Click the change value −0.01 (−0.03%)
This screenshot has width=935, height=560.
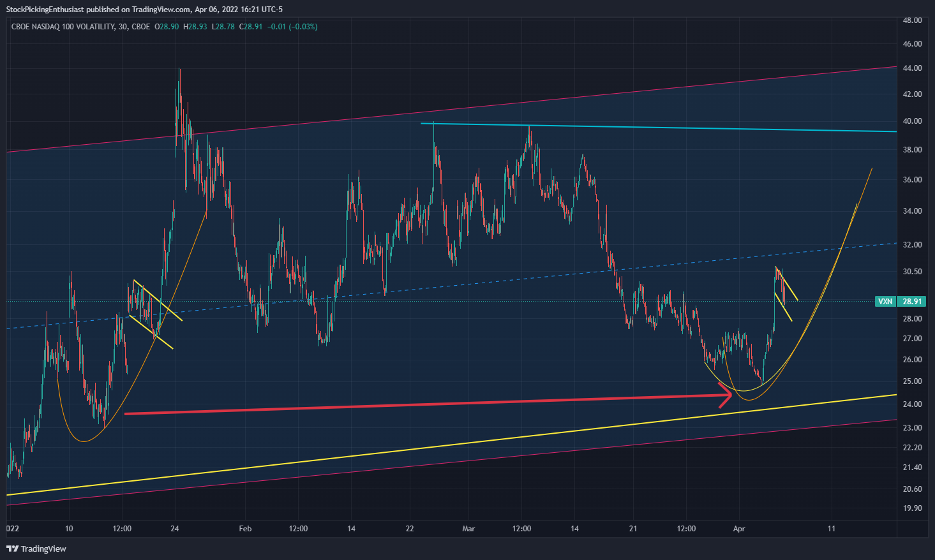(x=292, y=27)
